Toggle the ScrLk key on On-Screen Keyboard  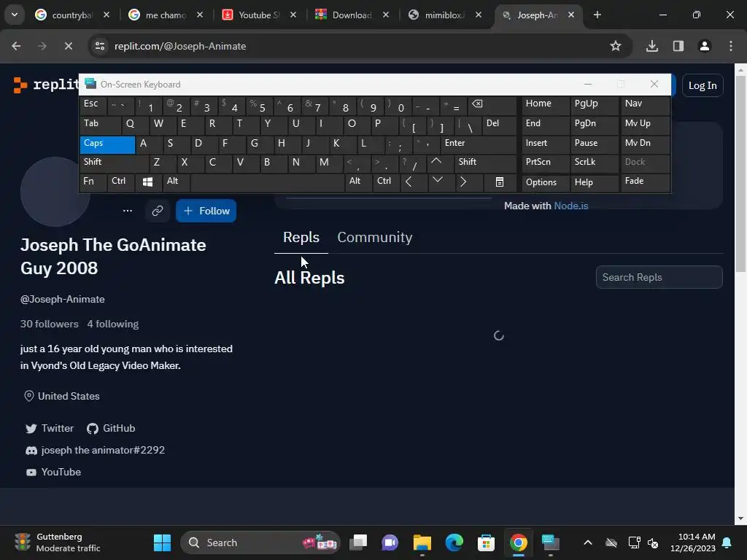click(595, 163)
